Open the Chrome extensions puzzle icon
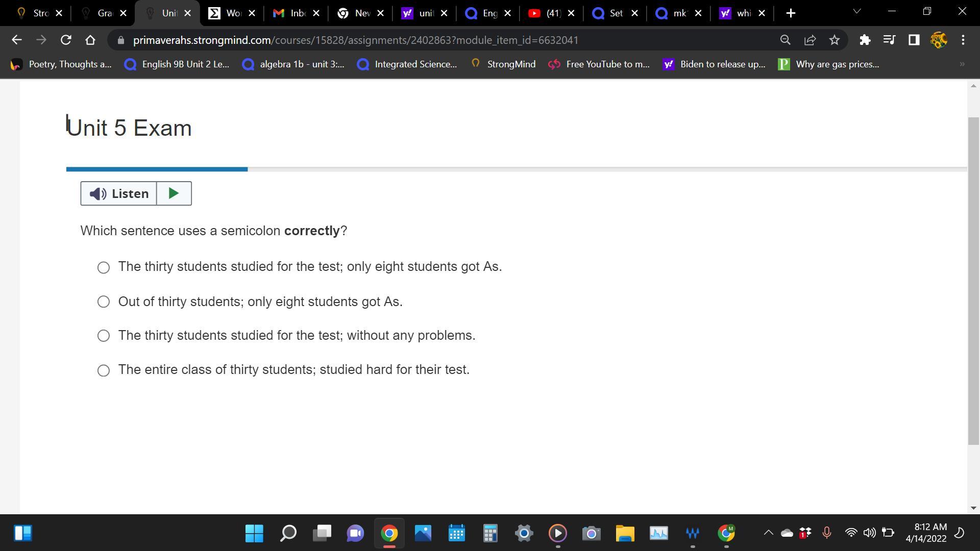The height and width of the screenshot is (551, 980). click(865, 40)
